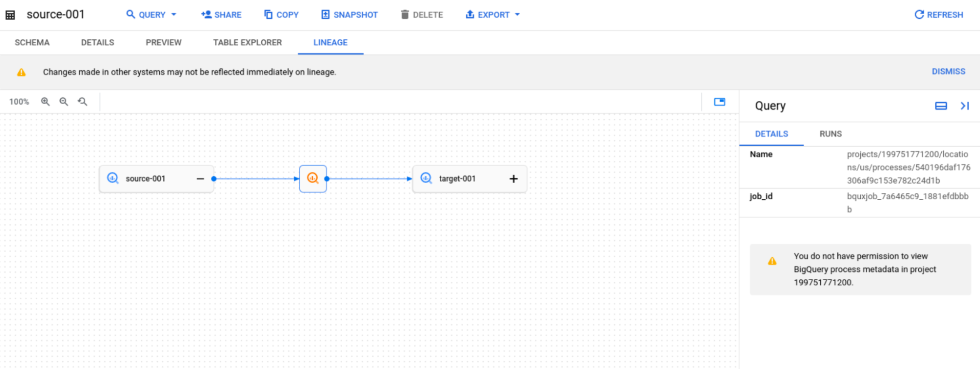Zoom out of the lineage canvas
Image resolution: width=980 pixels, height=369 pixels.
click(x=64, y=102)
